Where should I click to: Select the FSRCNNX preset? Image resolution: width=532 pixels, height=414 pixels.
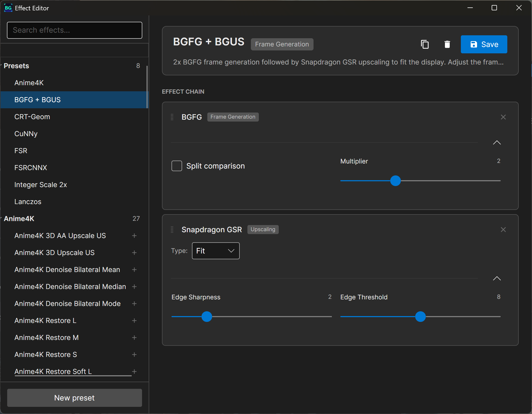74,168
